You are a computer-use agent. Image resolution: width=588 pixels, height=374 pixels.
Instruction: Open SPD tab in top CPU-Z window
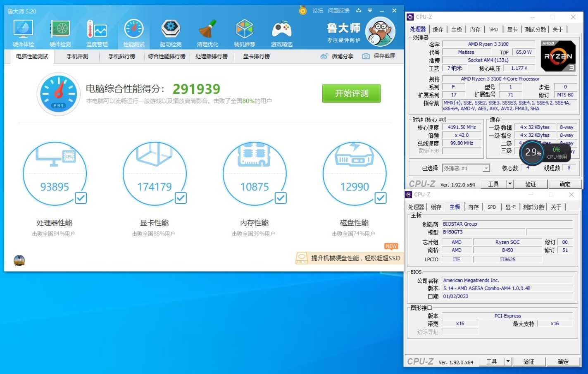click(x=493, y=29)
